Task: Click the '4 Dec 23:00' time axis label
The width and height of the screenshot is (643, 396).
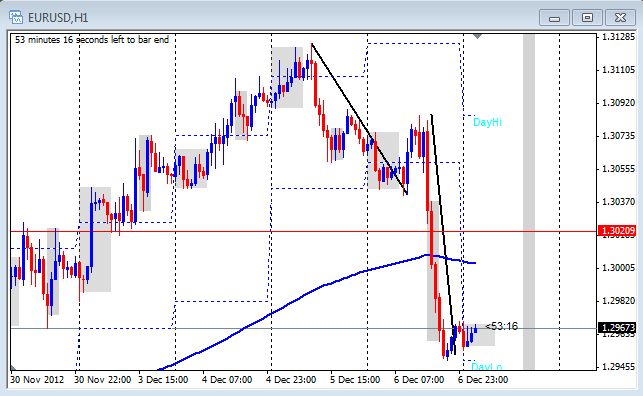Action: point(291,380)
